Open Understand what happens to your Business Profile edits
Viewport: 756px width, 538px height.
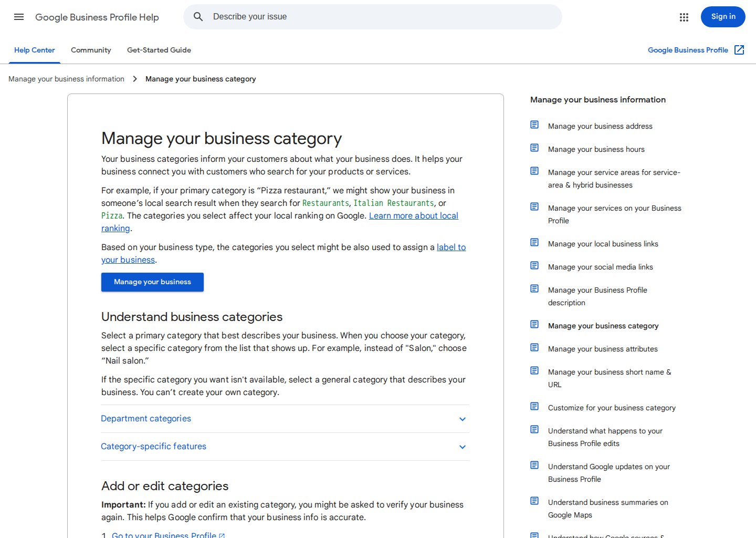(605, 437)
